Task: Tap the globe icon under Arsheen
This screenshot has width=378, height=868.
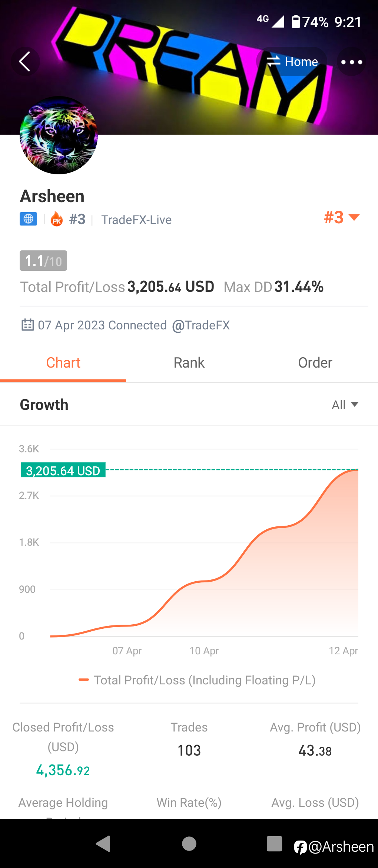Action: click(28, 219)
